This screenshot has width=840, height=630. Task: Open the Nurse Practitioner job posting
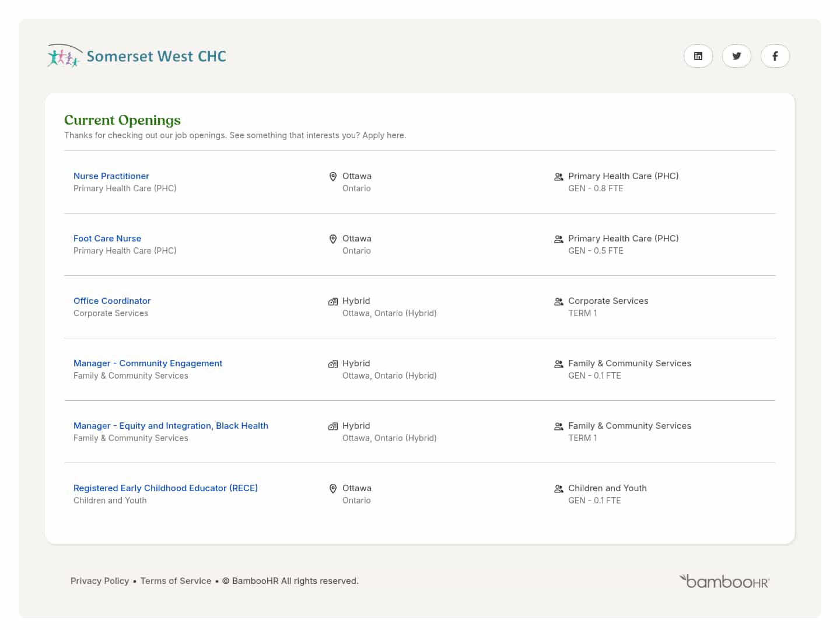point(111,176)
